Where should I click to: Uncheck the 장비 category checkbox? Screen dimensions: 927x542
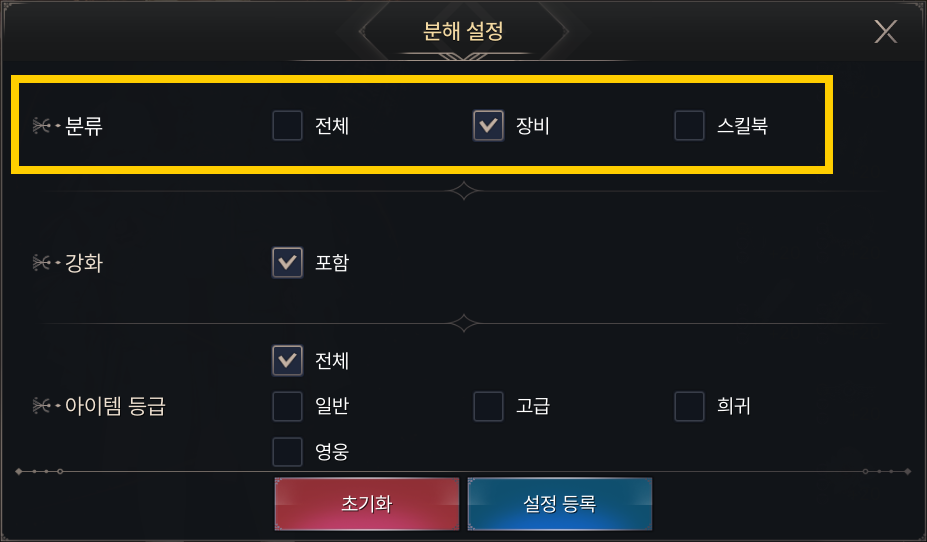pyautogui.click(x=488, y=126)
